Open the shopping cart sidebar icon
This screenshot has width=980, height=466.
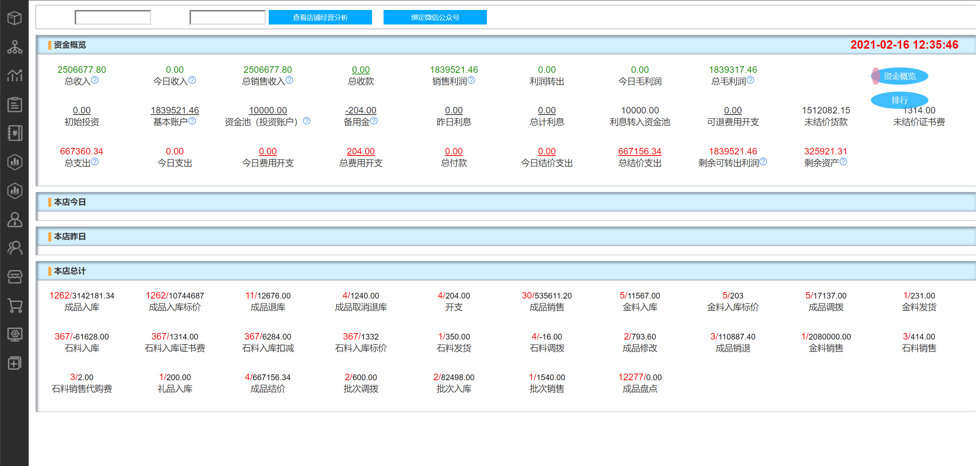coord(15,305)
